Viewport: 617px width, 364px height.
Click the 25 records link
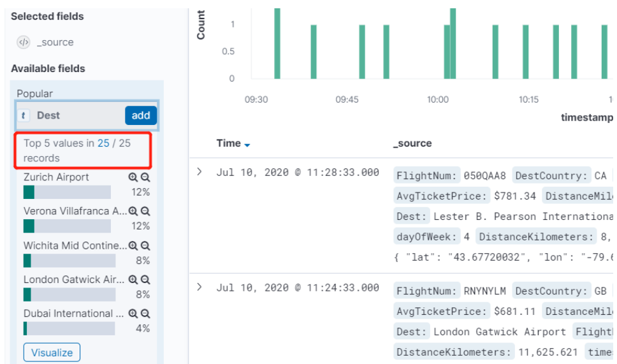[x=103, y=143]
